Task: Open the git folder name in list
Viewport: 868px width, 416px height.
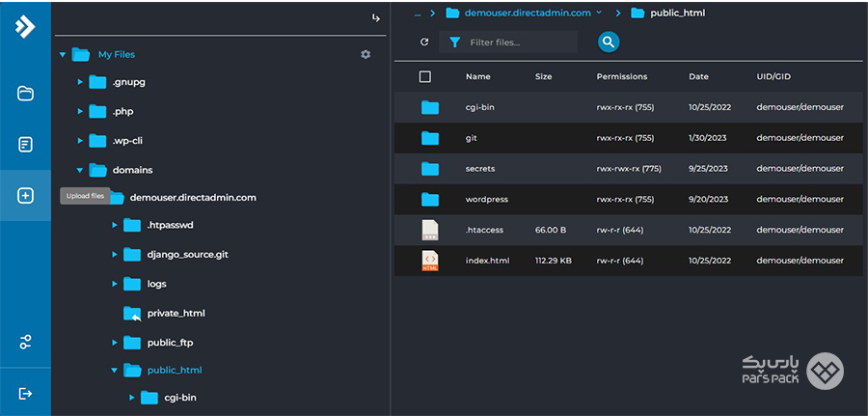Action: click(471, 138)
